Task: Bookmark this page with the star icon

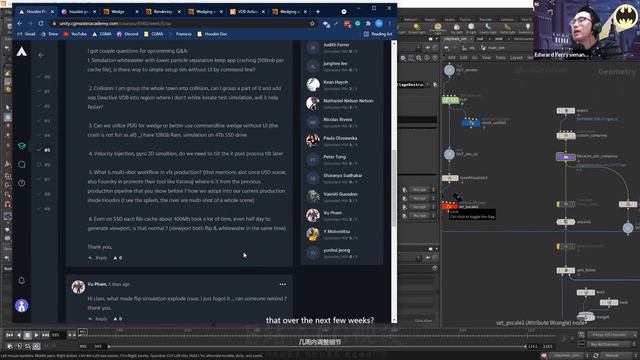Action: 312,23
